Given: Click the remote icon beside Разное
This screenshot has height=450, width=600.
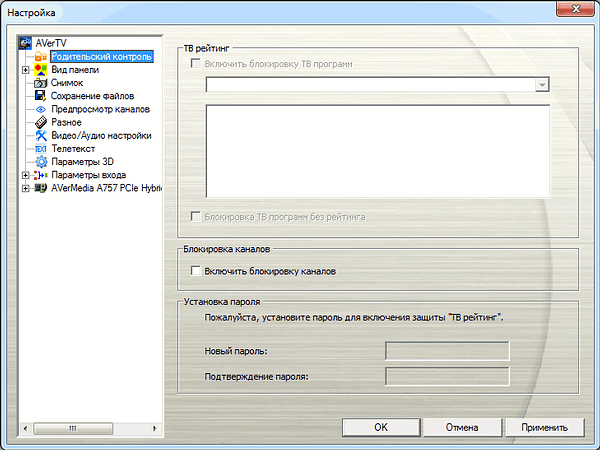Looking at the screenshot, I should [41, 122].
